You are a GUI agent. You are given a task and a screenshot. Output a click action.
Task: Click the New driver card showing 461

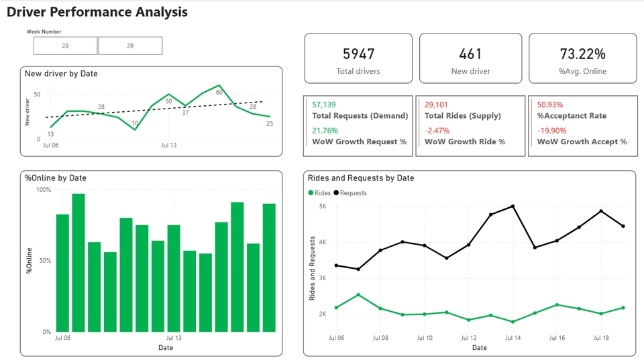coord(470,58)
